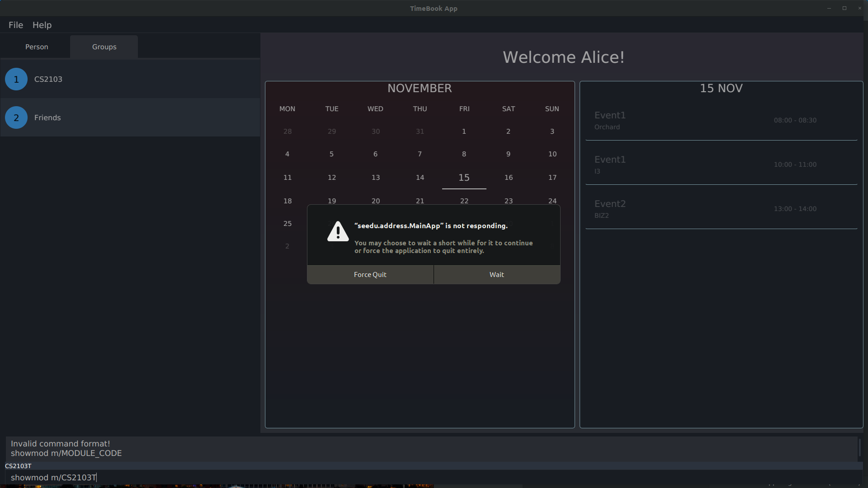The image size is (868, 488).
Task: Select day 8 on the November calendar
Action: point(464,154)
